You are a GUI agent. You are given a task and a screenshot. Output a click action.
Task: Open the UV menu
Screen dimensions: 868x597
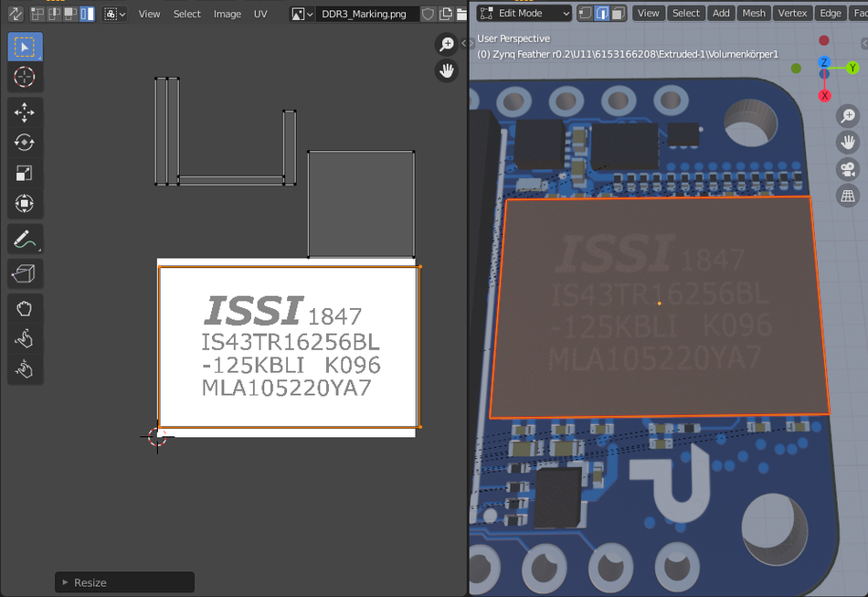coord(260,14)
